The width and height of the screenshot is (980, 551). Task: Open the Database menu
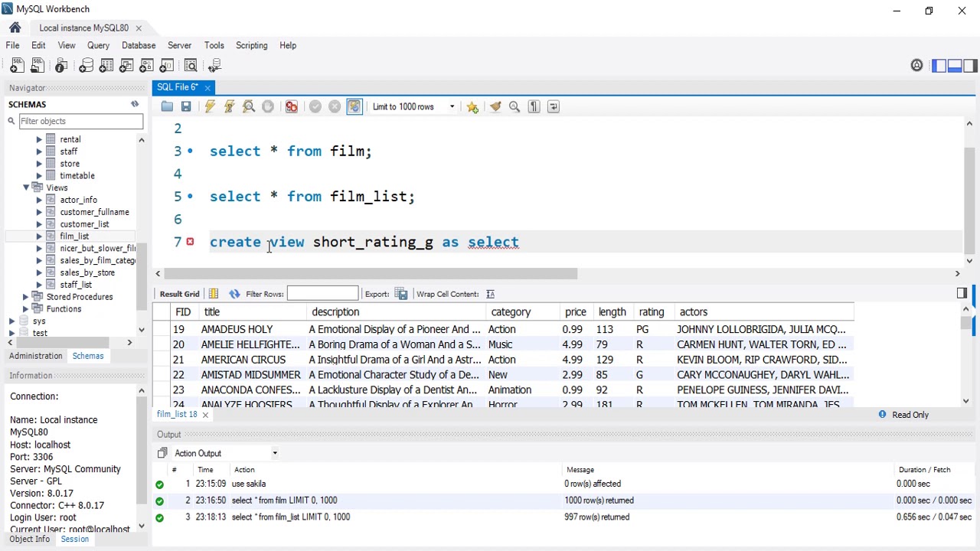click(x=139, y=45)
